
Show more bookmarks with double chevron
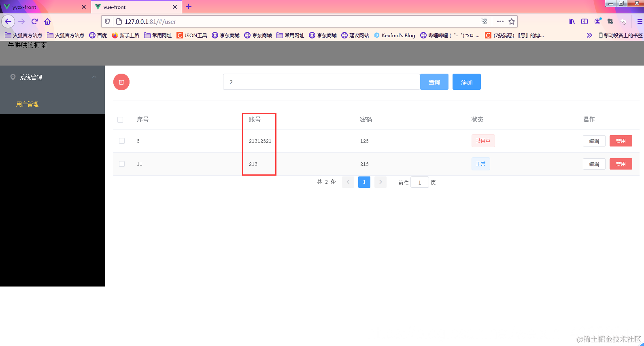coord(589,35)
